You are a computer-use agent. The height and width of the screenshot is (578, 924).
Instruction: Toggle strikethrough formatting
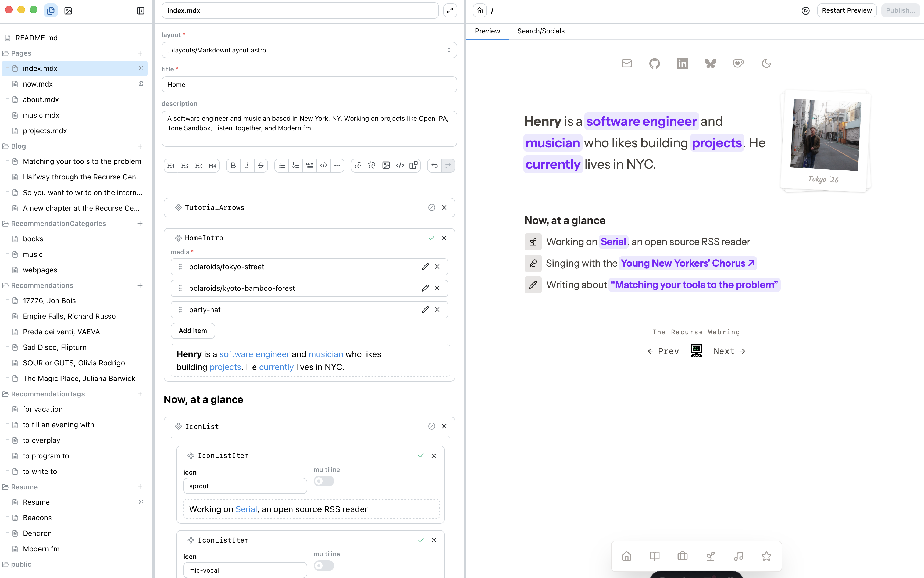261,166
